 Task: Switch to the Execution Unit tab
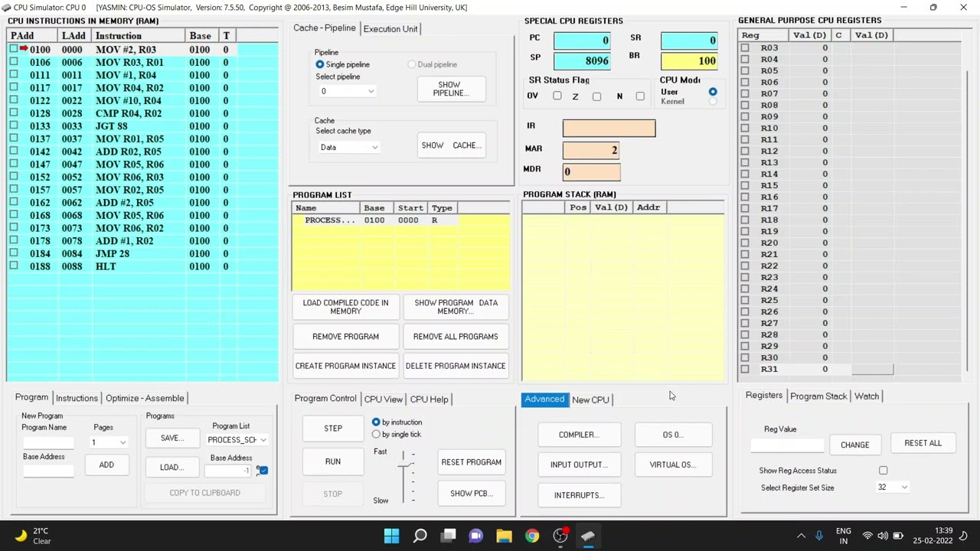coord(390,29)
